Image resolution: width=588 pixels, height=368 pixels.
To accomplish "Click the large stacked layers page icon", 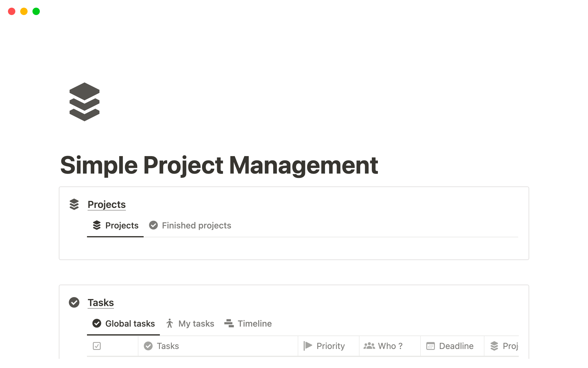I will (85, 102).
